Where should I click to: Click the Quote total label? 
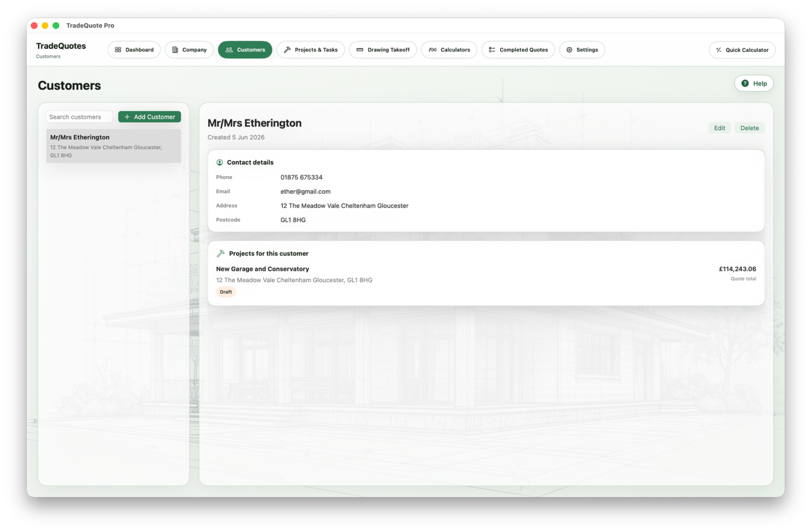[743, 279]
